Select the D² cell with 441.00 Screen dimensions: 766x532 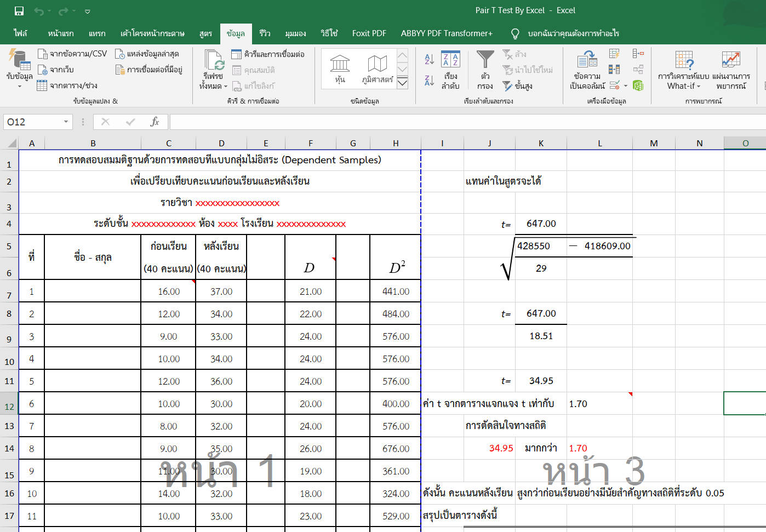[x=396, y=291]
